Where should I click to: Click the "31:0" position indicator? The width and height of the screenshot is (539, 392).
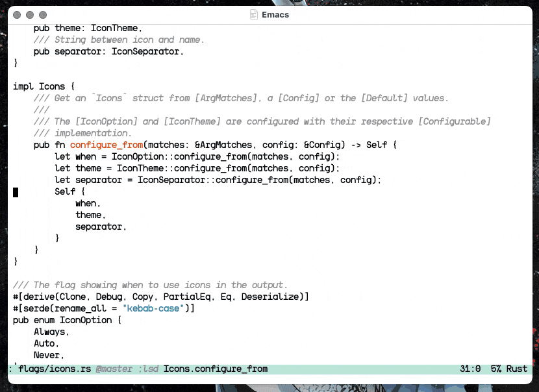point(470,369)
